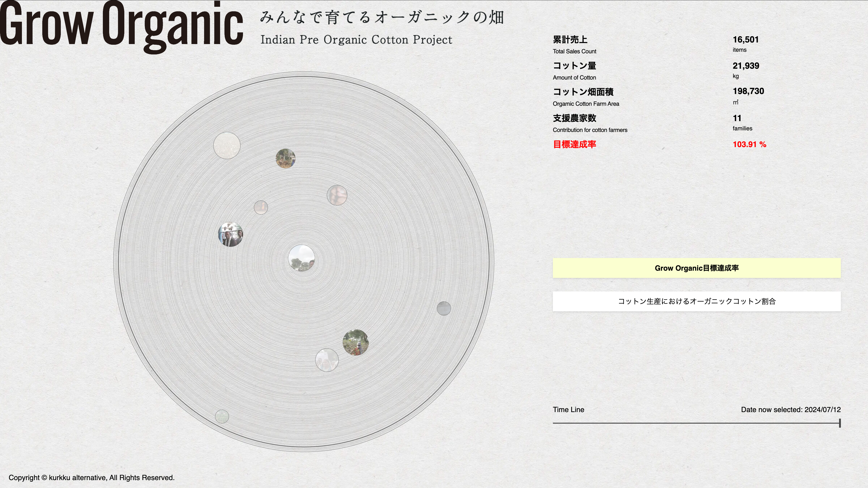Open the center photo bubble showing trees
The width and height of the screenshot is (868, 488).
pos(302,258)
